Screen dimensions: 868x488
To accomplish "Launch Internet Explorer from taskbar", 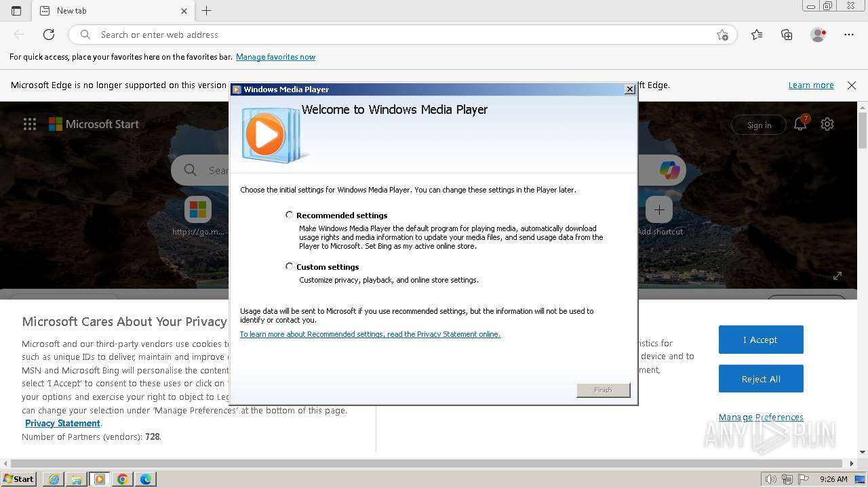I will [x=54, y=479].
